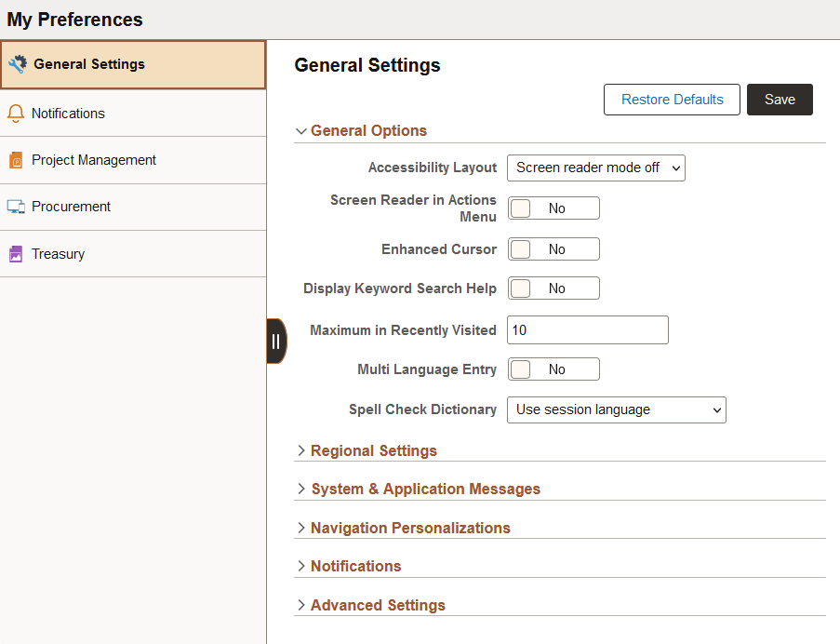Open the Treasury preferences tab
This screenshot has width=840, height=644.
[59, 254]
